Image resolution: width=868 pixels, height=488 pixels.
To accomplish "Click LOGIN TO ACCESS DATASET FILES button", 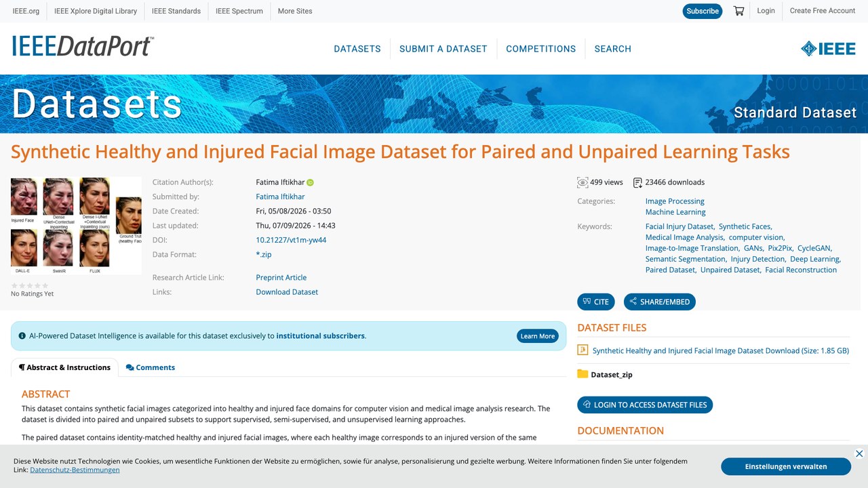I will point(645,405).
